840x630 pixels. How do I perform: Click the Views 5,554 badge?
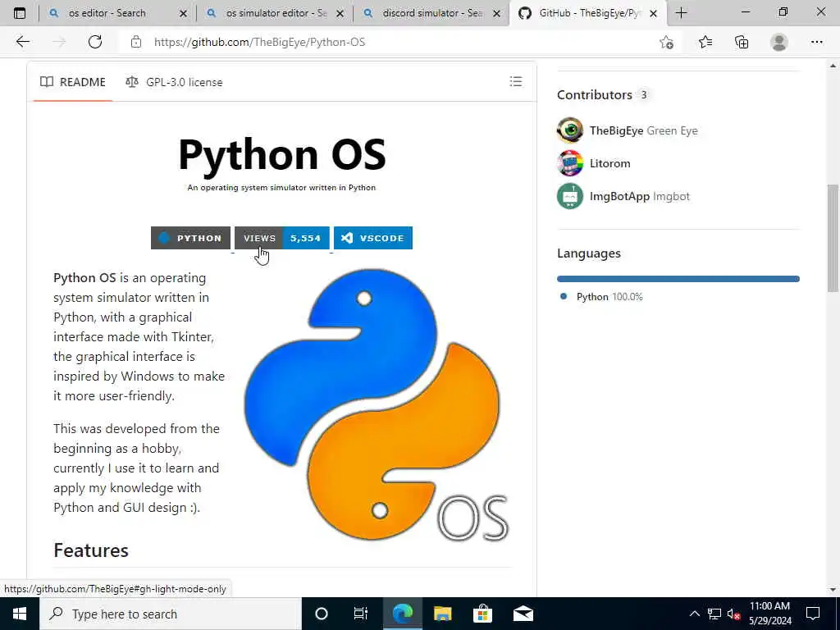click(282, 238)
